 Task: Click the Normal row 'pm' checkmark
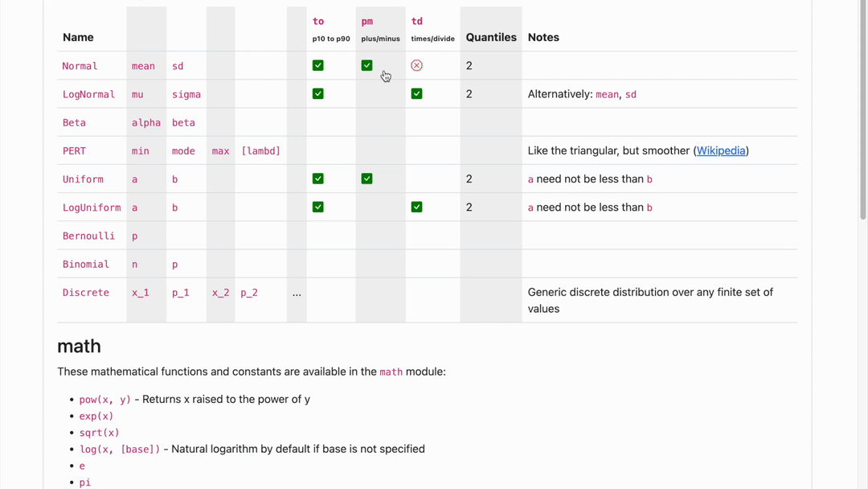point(366,66)
